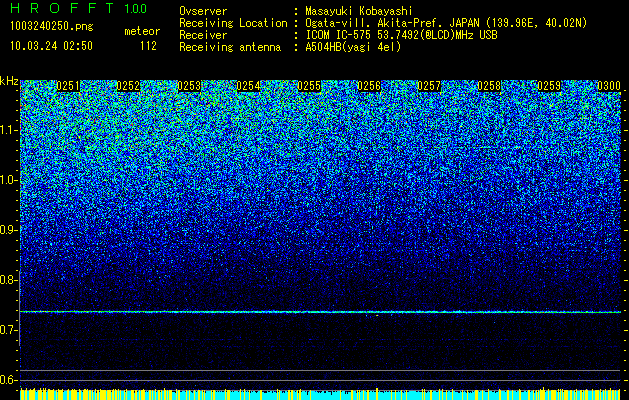Image resolution: width=629 pixels, height=400 pixels.
Task: Click the bright carrier line near 0.74 kHz
Action: click(320, 312)
